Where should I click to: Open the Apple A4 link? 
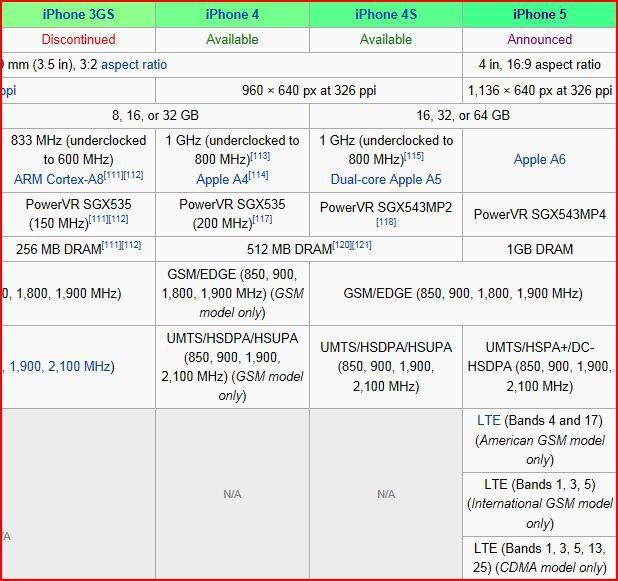click(222, 179)
